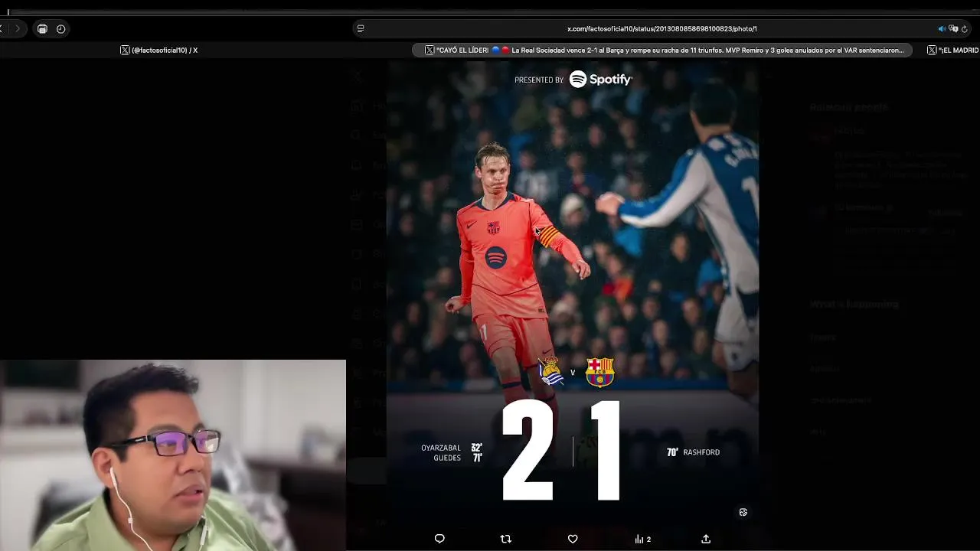Share the post with the upload-arrow icon
980x551 pixels.
pyautogui.click(x=706, y=539)
